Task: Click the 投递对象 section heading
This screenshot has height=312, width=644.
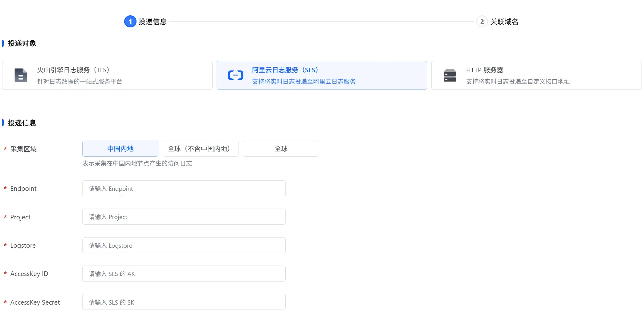Action: point(22,43)
